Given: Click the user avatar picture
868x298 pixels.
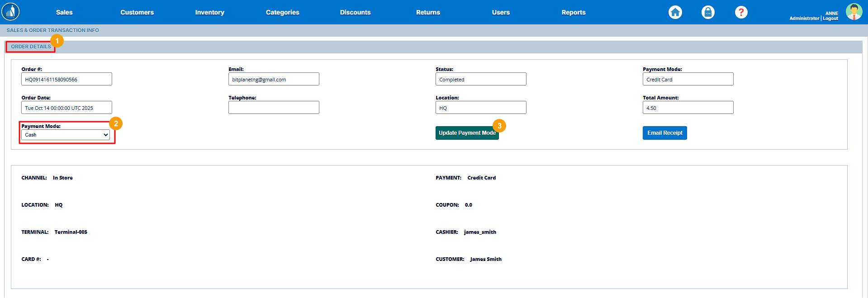Looking at the screenshot, I should point(854,12).
